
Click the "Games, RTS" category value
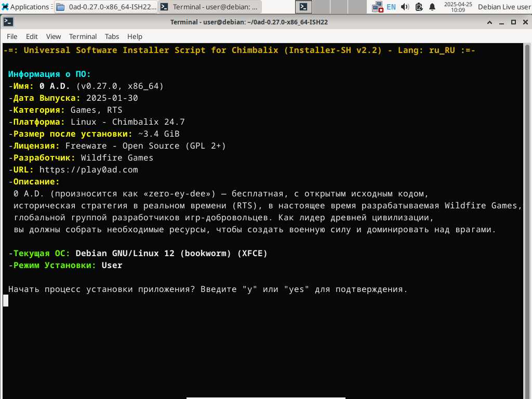click(x=96, y=110)
